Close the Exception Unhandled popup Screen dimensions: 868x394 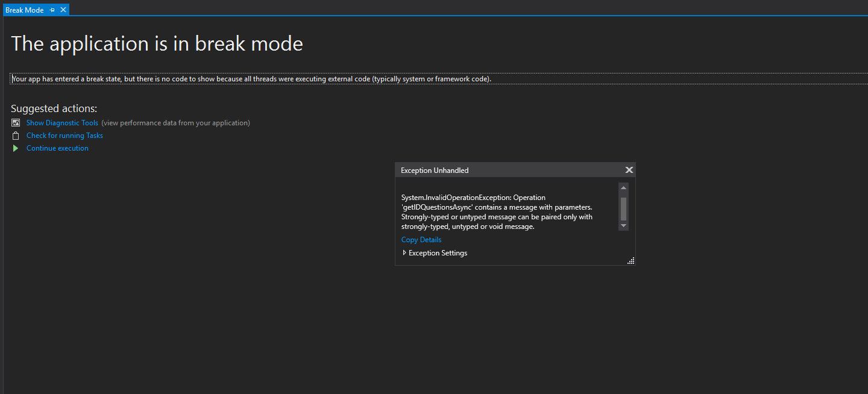[629, 170]
